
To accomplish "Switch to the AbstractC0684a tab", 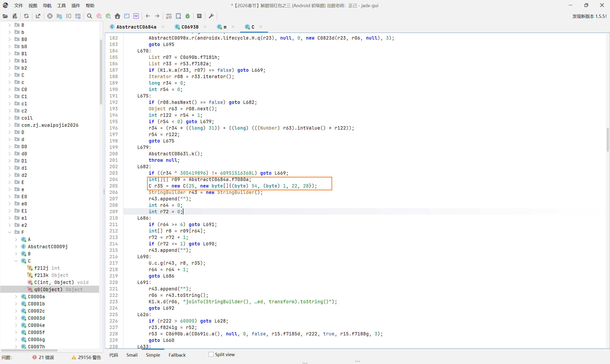I will click(136, 27).
